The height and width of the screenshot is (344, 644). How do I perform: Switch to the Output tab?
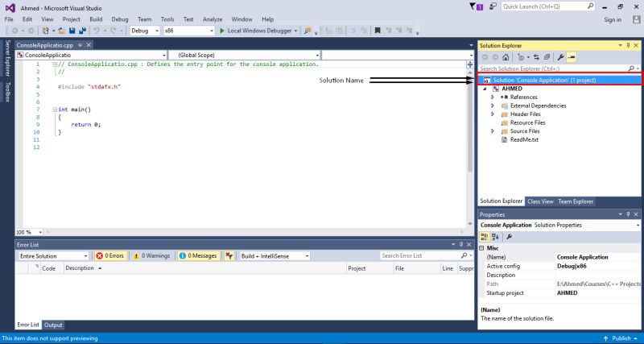click(53, 325)
